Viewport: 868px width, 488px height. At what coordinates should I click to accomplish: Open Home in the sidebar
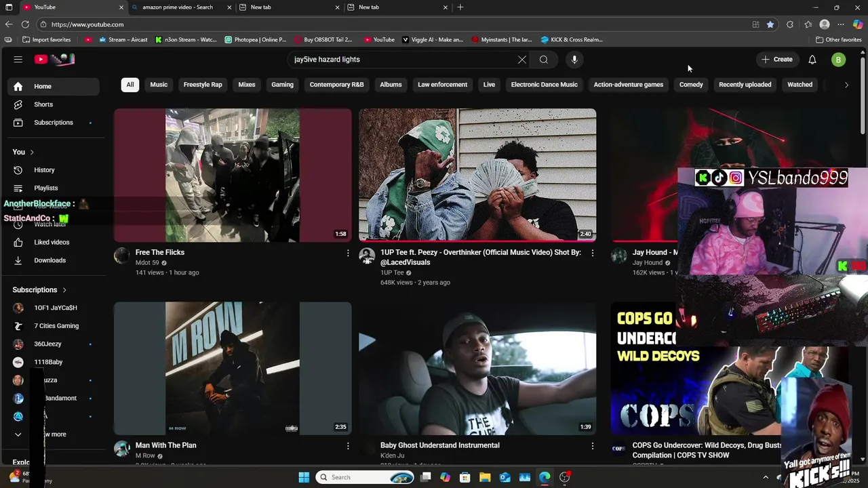(54, 86)
